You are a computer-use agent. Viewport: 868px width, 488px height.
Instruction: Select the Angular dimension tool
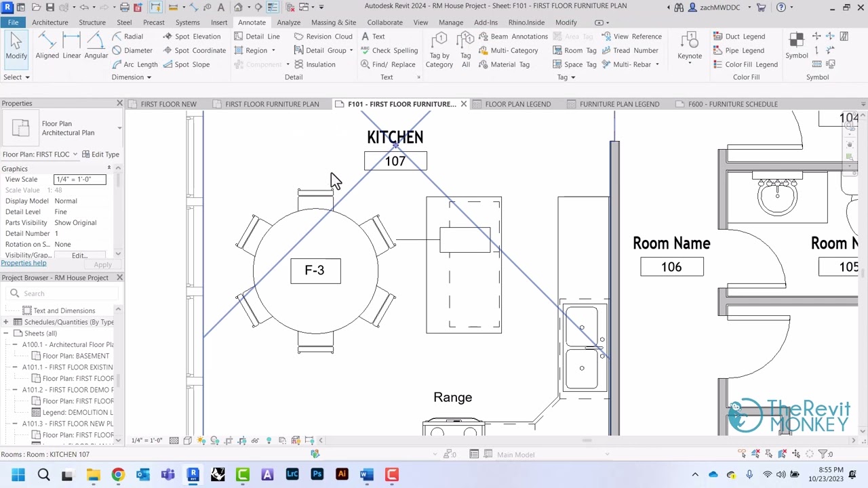point(96,45)
